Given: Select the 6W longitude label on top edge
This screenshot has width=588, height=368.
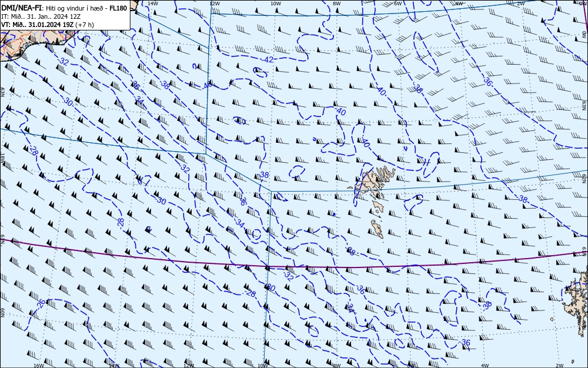Looking at the screenshot, I should [398, 4].
